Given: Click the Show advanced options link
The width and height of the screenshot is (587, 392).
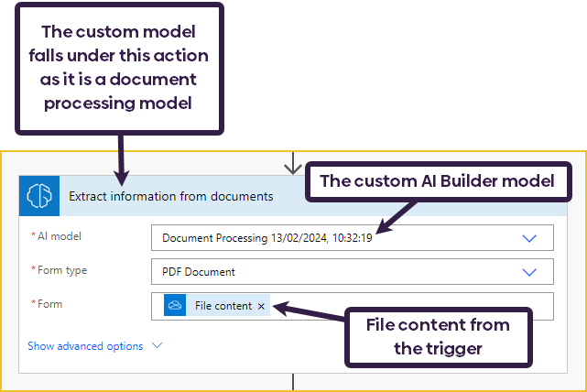Looking at the screenshot, I should click(x=85, y=346).
